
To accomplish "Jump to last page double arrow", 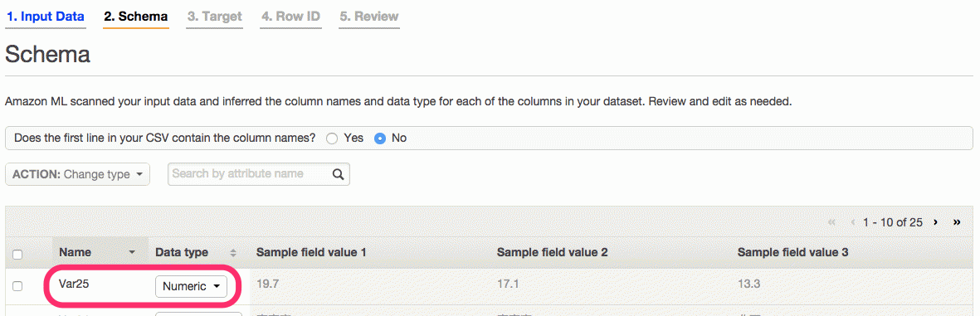I will click(957, 222).
